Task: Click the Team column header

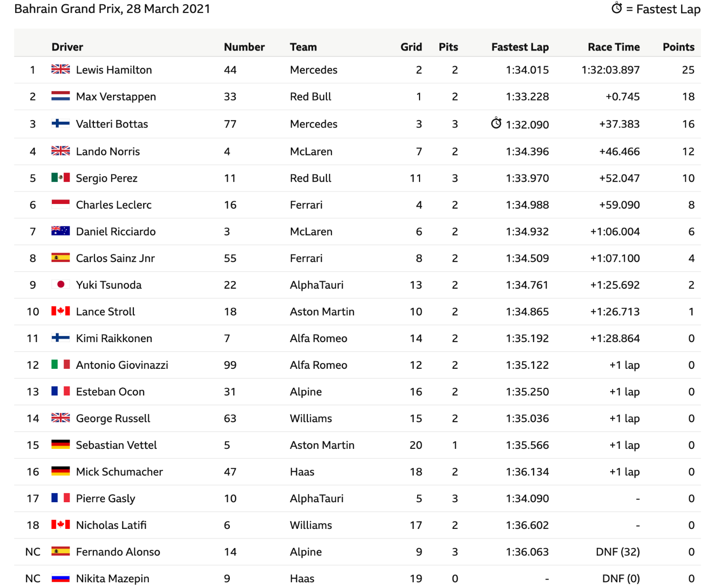Action: click(303, 47)
